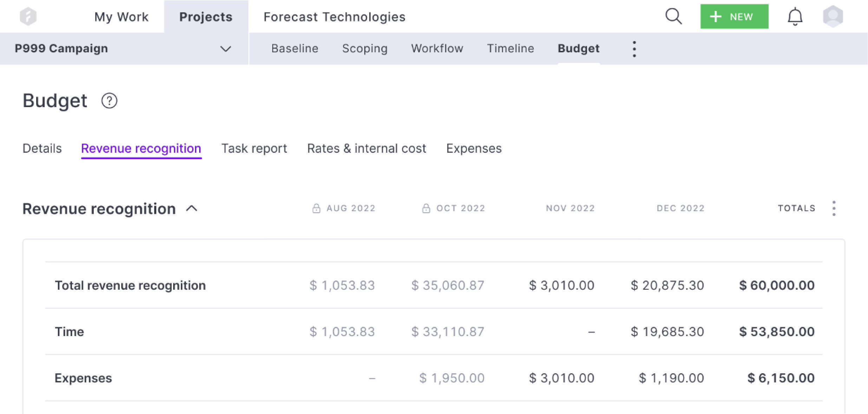Image resolution: width=868 pixels, height=414 pixels.
Task: Switch to Rates & internal cost
Action: 366,148
